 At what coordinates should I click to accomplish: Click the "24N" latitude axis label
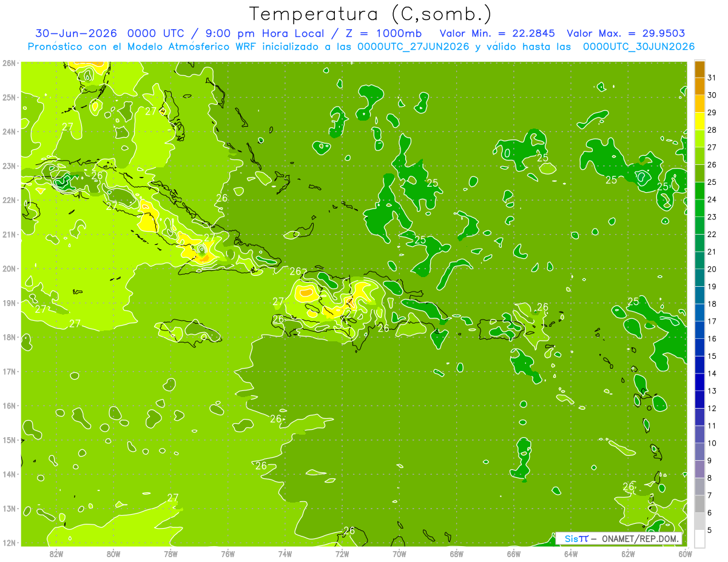point(9,132)
